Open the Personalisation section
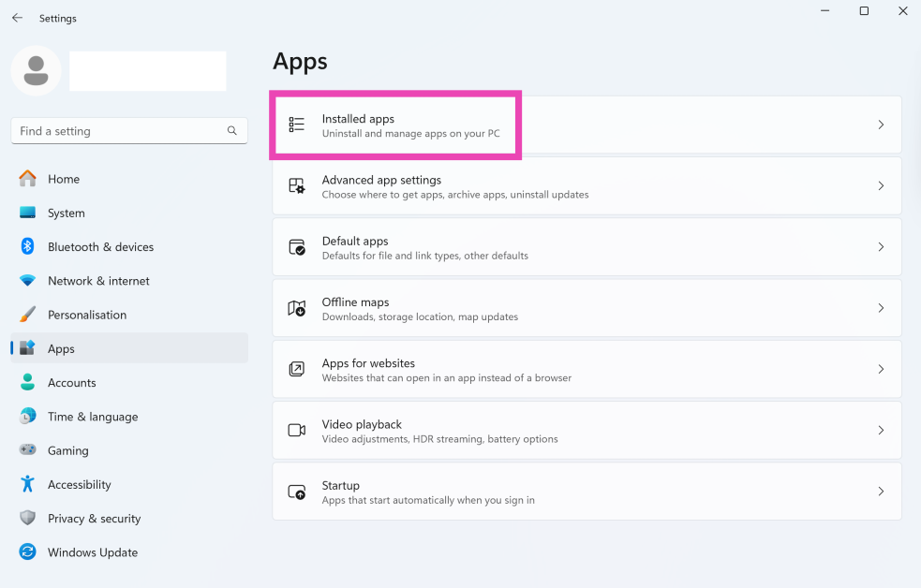The height and width of the screenshot is (588, 921). [x=86, y=315]
